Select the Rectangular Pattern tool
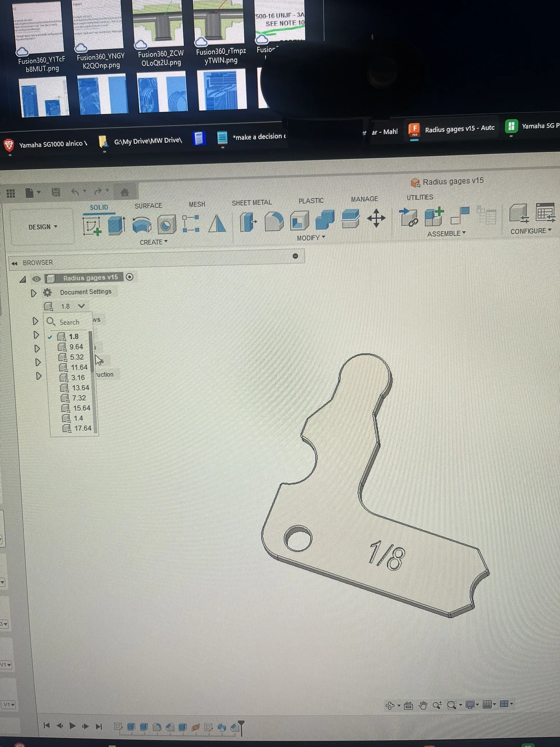Image resolution: width=560 pixels, height=747 pixels. (191, 224)
